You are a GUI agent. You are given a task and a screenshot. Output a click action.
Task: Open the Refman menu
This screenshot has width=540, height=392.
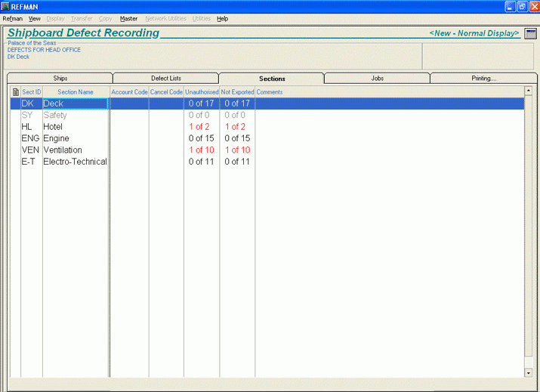13,18
